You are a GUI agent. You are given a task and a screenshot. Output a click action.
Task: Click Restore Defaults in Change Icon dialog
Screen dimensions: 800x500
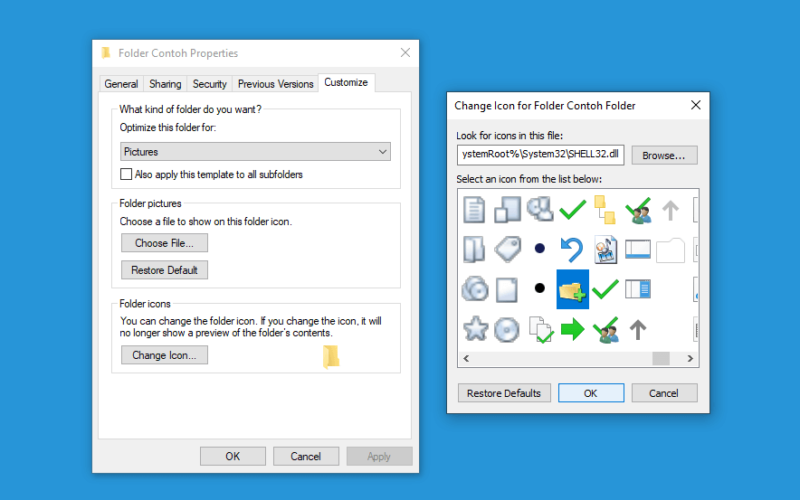(504, 393)
